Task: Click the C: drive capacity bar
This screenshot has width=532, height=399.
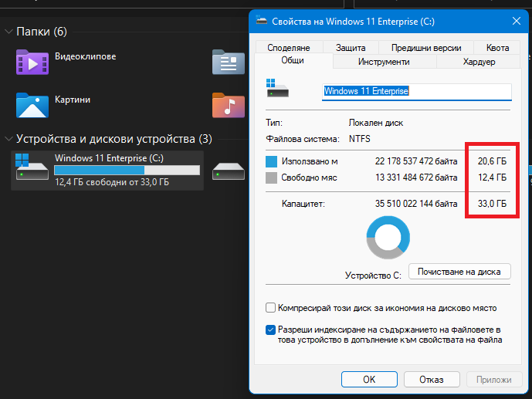Action: (x=127, y=171)
